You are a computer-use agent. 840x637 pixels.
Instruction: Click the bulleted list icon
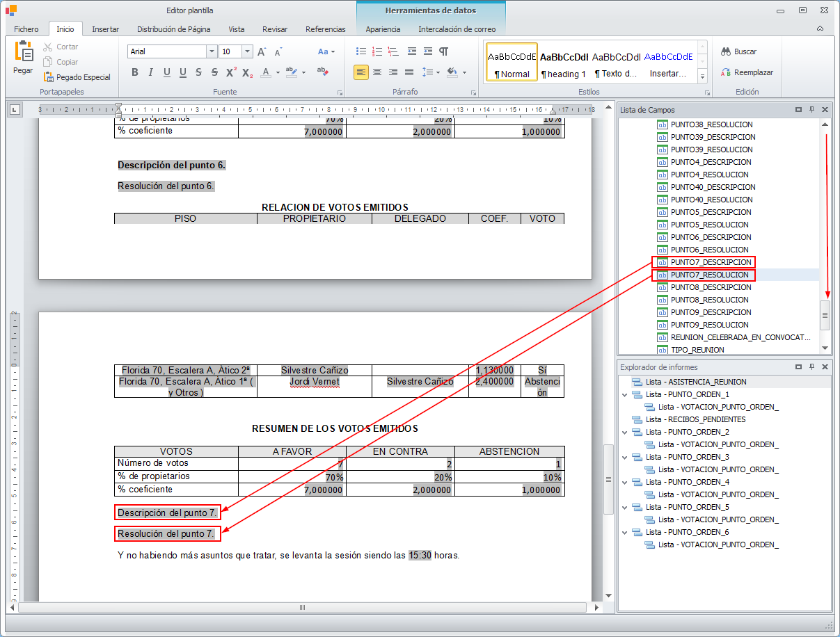(x=360, y=51)
